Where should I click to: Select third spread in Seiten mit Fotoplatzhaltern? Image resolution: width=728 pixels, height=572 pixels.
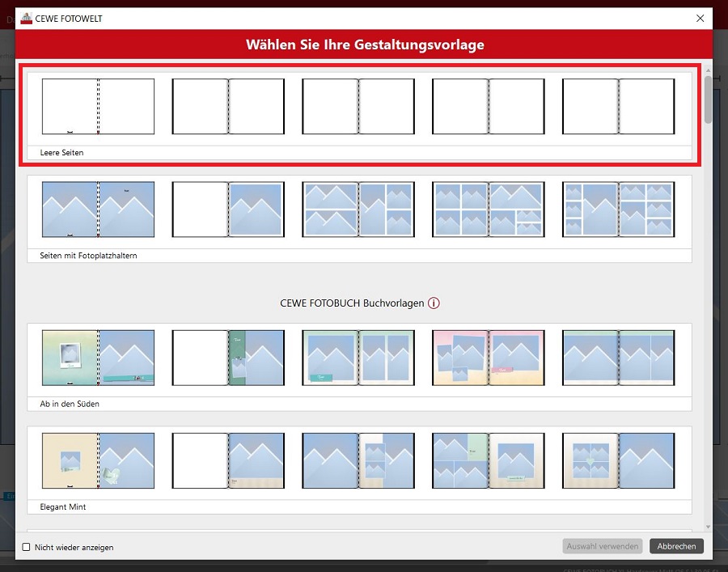pyautogui.click(x=358, y=210)
